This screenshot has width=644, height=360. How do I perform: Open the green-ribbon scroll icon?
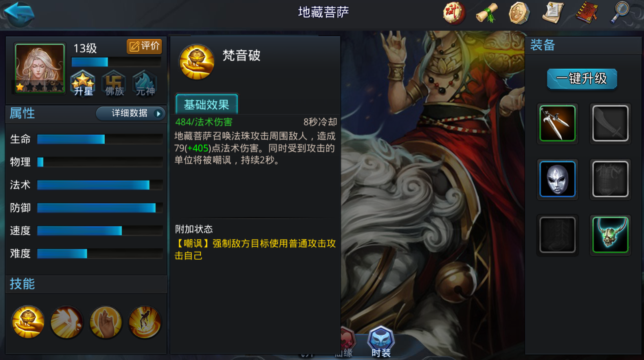(x=487, y=13)
